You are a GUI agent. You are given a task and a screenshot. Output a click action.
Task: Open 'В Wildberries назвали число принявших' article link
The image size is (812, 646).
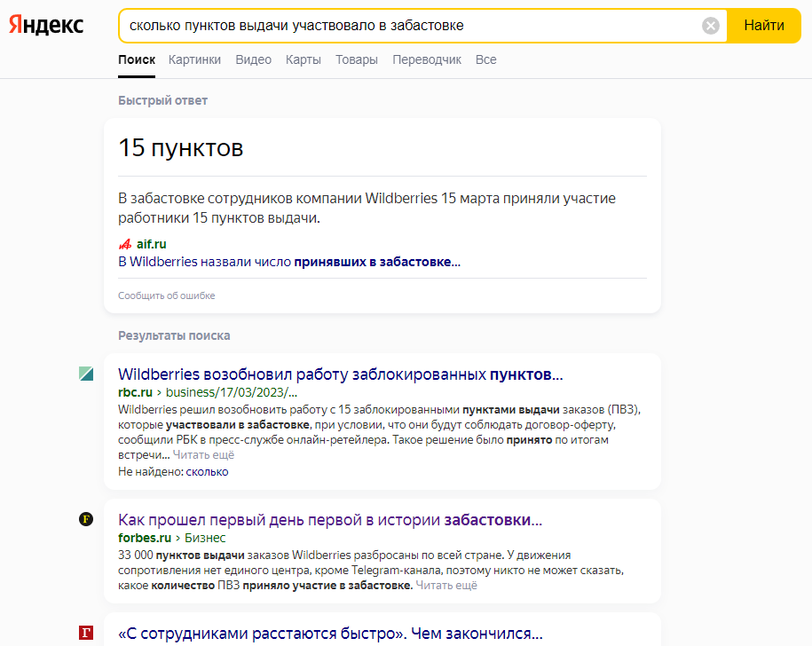pyautogui.click(x=289, y=262)
